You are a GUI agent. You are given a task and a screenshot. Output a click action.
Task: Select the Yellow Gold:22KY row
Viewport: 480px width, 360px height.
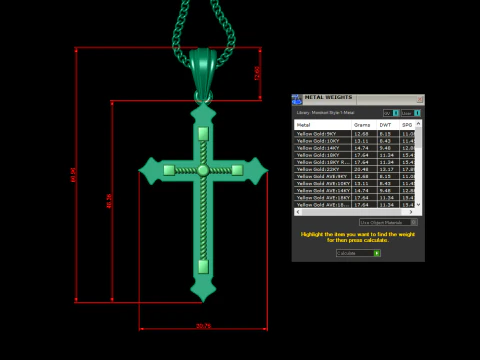[355, 169]
